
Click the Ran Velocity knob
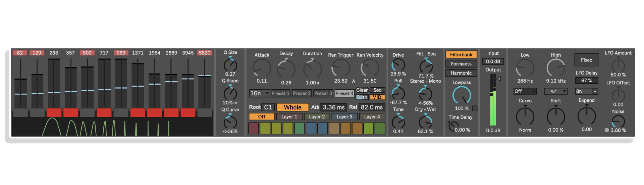[370, 68]
